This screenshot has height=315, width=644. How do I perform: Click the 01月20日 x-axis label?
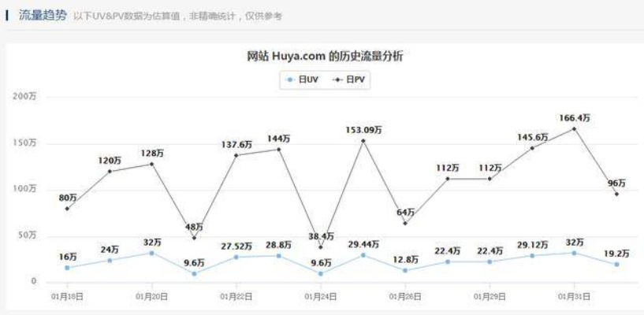pos(152,297)
